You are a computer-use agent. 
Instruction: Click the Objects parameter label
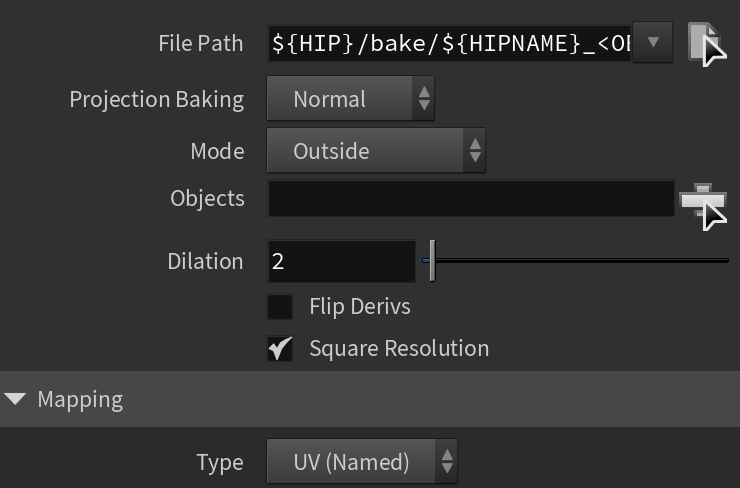click(x=207, y=198)
